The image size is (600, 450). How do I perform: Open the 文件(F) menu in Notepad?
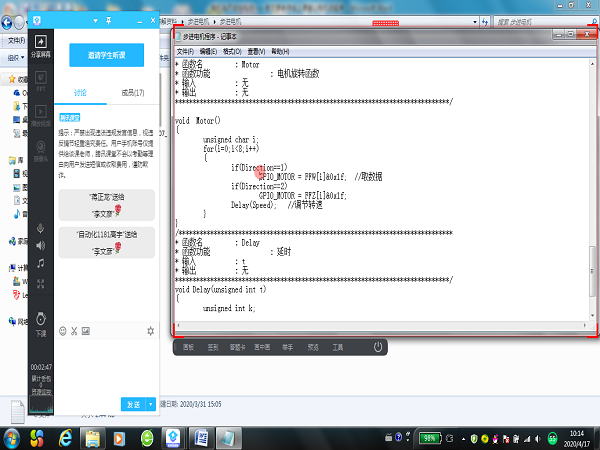pos(186,51)
